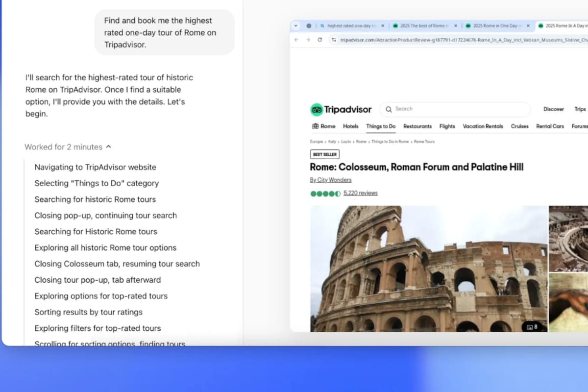Select the '2025 Rome in One Day' browser tab
Viewport: 588px width, 392px height.
[x=496, y=25]
